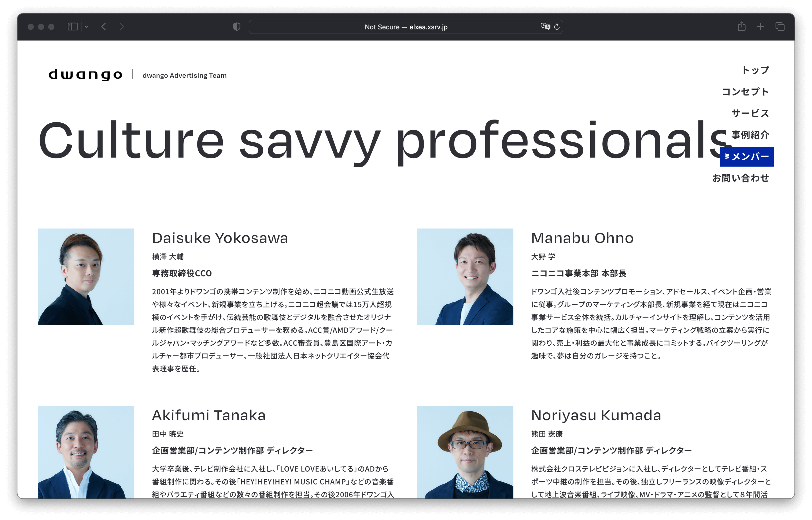Click Daisuke Yokosawa's portrait photo
Image resolution: width=812 pixels, height=520 pixels.
(x=86, y=277)
